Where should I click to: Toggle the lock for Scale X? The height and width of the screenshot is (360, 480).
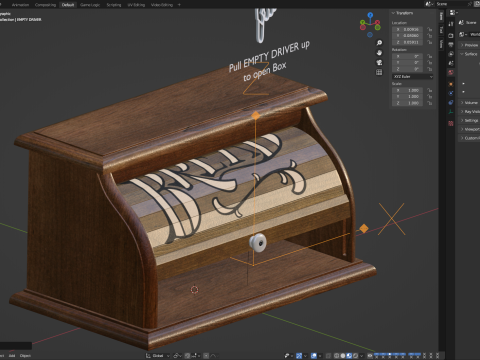pyautogui.click(x=430, y=90)
